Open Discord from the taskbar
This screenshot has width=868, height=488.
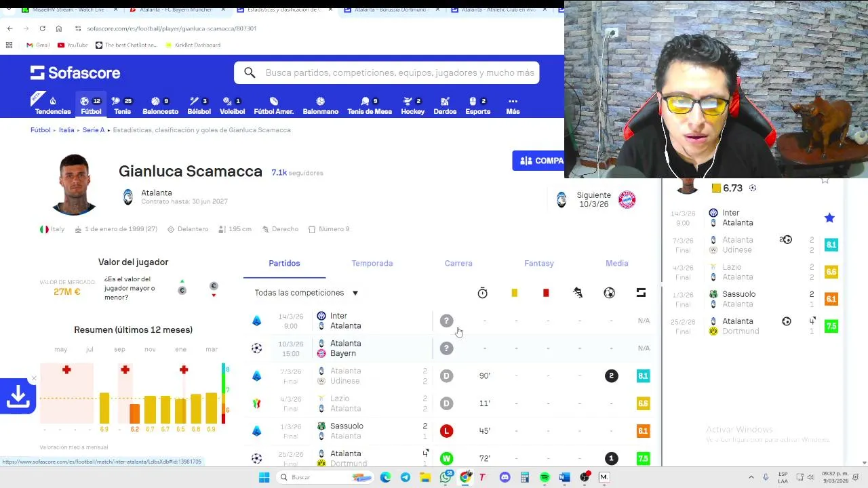click(505, 477)
